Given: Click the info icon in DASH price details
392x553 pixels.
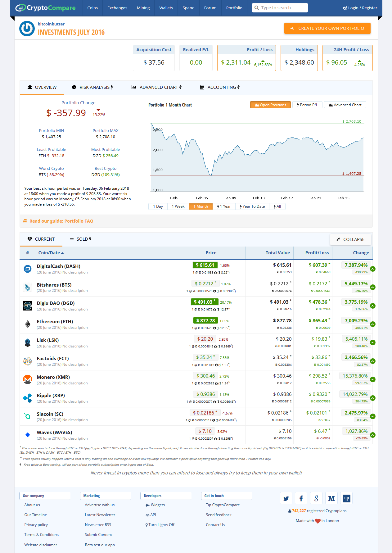Looking at the screenshot, I should coord(215,273).
